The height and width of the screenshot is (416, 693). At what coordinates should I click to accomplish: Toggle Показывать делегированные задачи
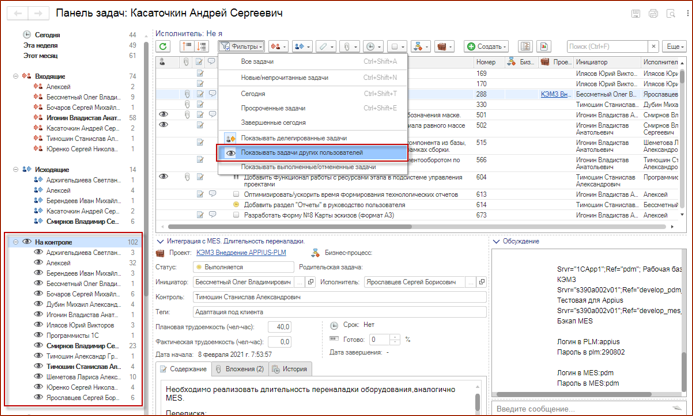point(312,138)
